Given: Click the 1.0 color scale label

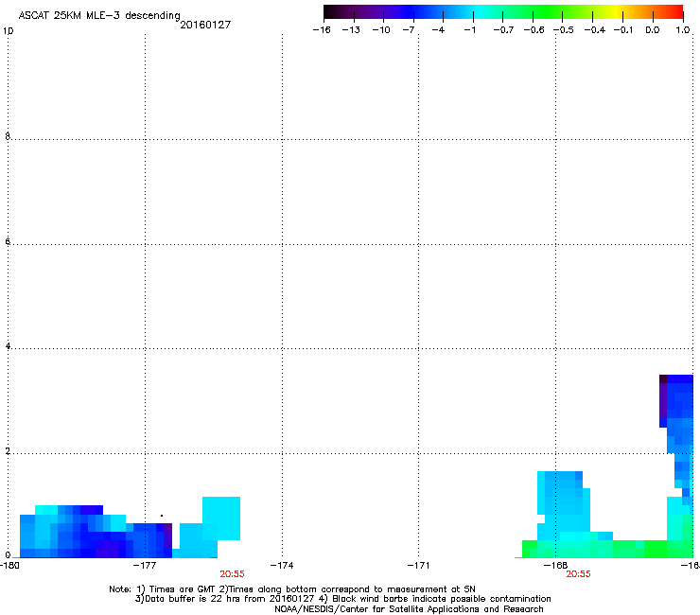Looking at the screenshot, I should (x=683, y=30).
